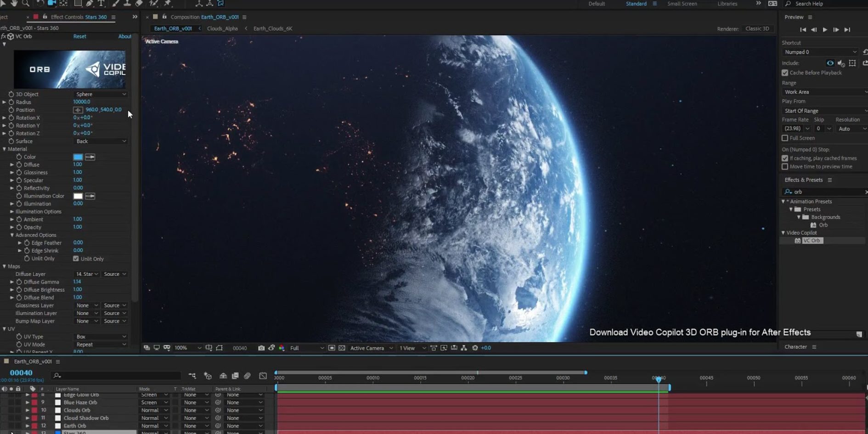Toggle If caching, play cached frames
This screenshot has height=434, width=868.
(x=785, y=158)
